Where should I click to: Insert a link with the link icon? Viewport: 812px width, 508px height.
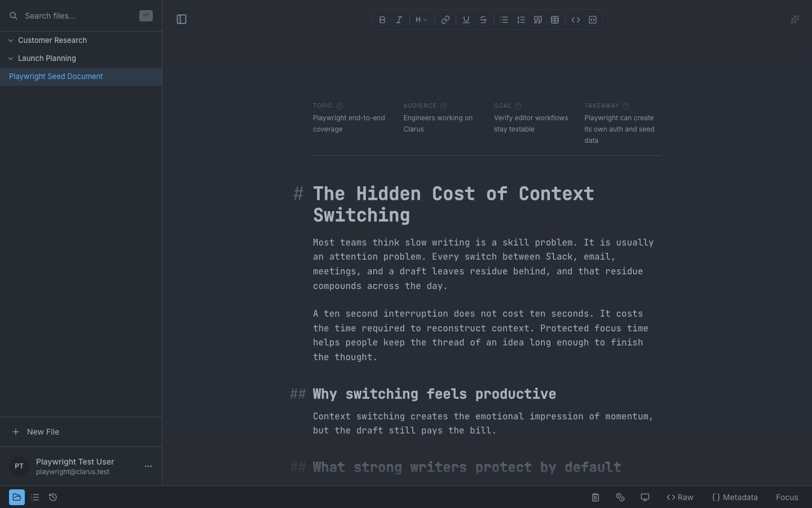coord(445,20)
